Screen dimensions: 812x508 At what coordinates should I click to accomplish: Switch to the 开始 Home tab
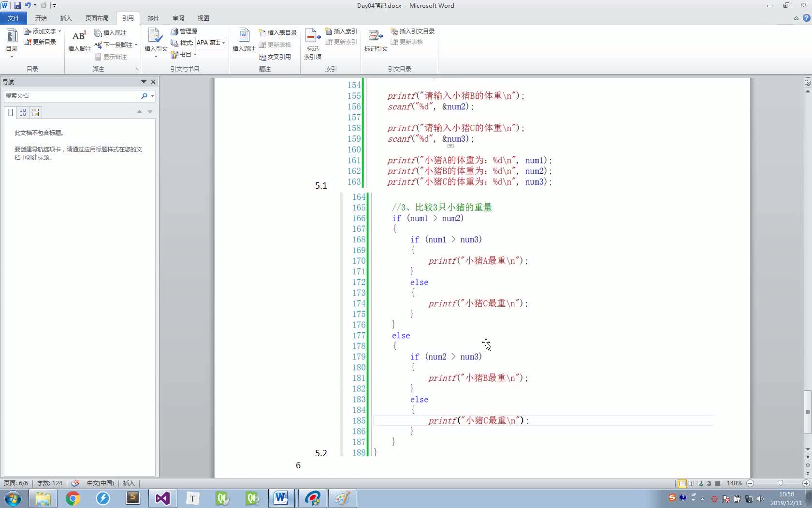click(41, 18)
